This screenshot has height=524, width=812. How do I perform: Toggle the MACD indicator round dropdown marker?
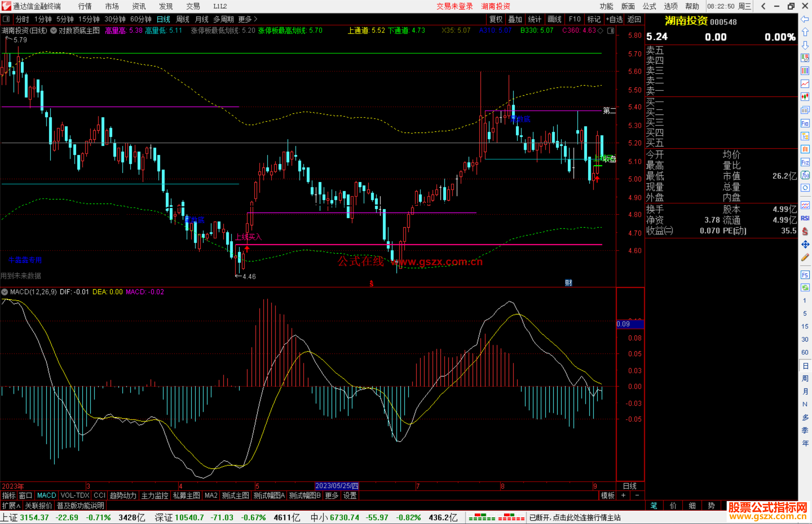click(x=5, y=292)
